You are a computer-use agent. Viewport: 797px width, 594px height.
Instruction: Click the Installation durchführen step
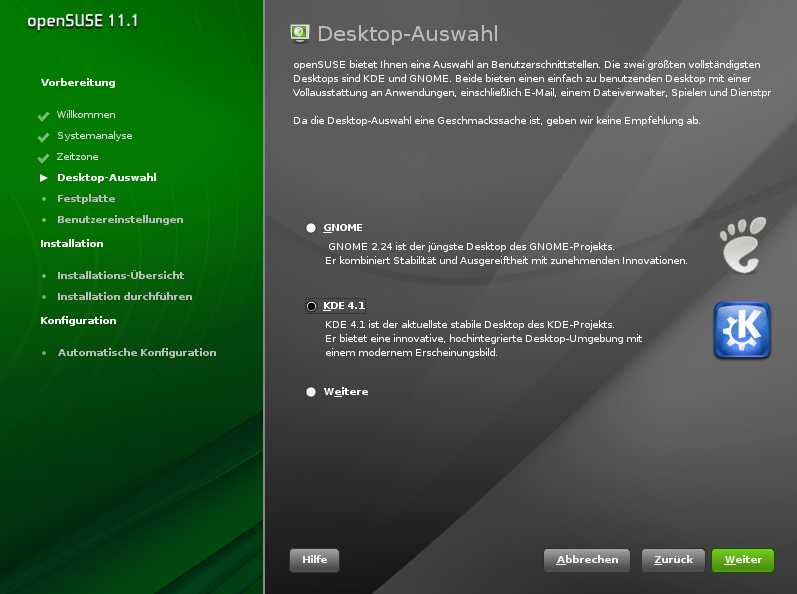pos(125,296)
